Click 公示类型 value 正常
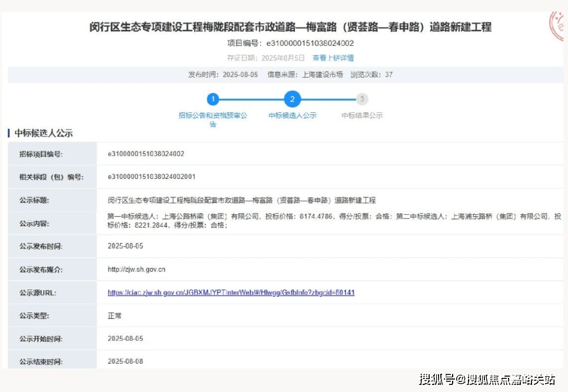 [114, 316]
